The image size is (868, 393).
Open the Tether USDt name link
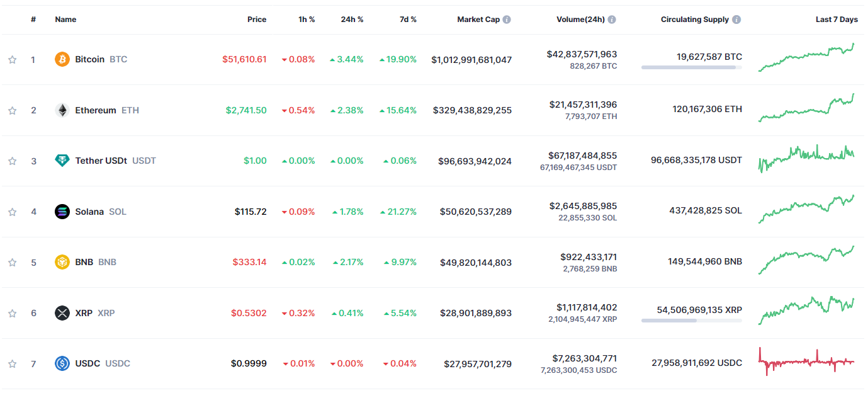point(101,161)
